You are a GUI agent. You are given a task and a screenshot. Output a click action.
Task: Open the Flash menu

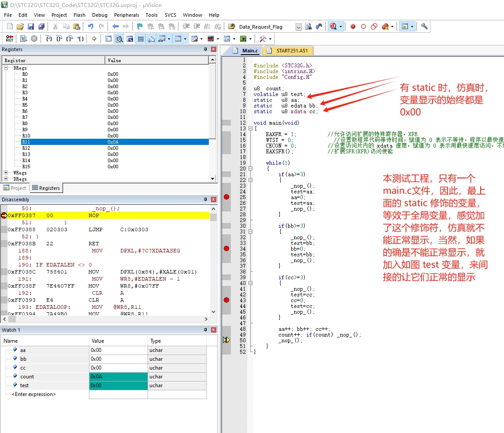click(79, 15)
